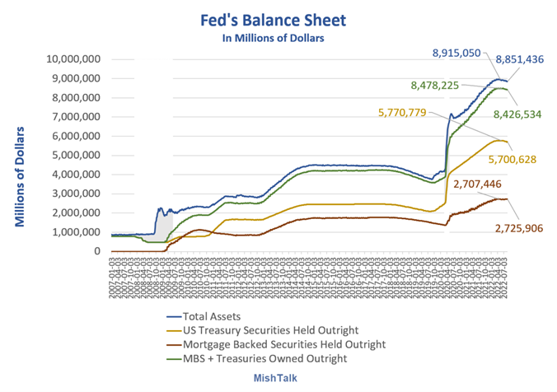Select the Millions of Dollars axis title
The width and height of the screenshot is (557, 392).
(20, 177)
